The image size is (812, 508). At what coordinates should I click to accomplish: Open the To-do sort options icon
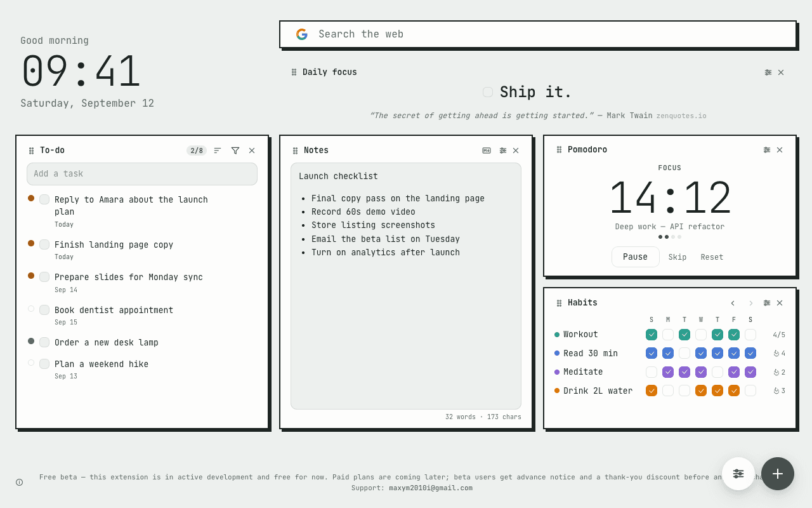coord(218,150)
